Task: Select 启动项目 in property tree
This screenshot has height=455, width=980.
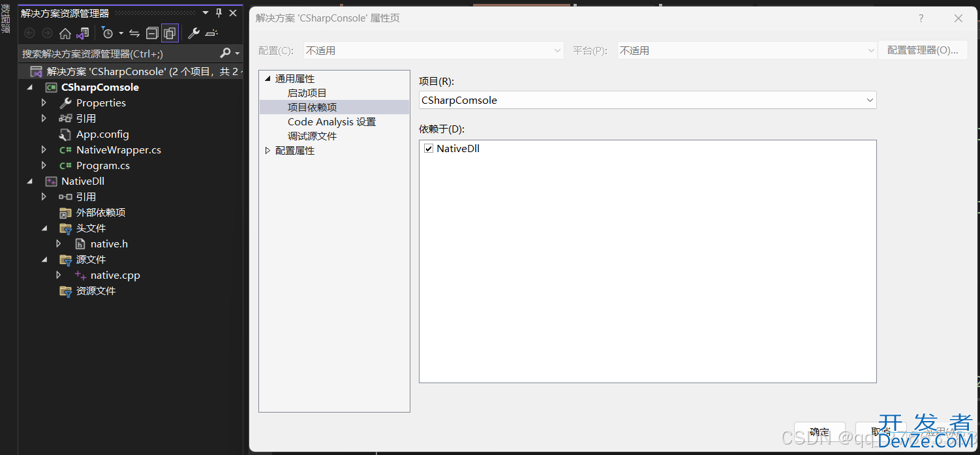Action: click(307, 93)
